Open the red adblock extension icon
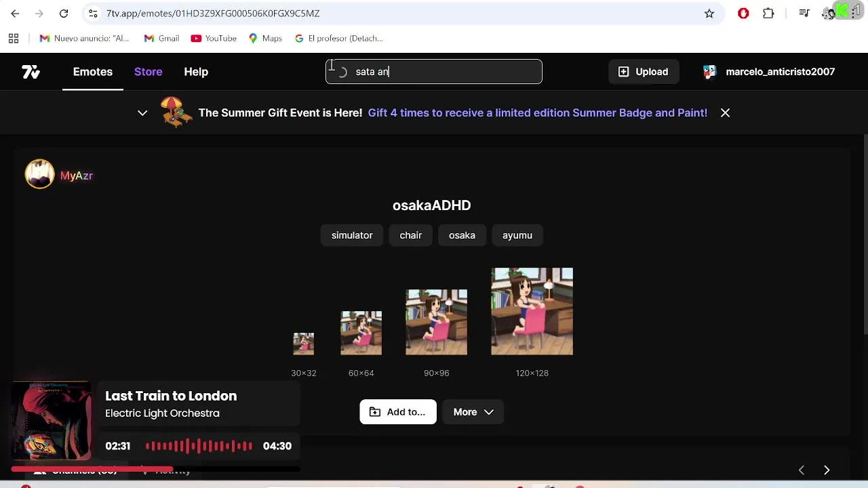Screen dimensions: 868x488 pyautogui.click(x=743, y=14)
